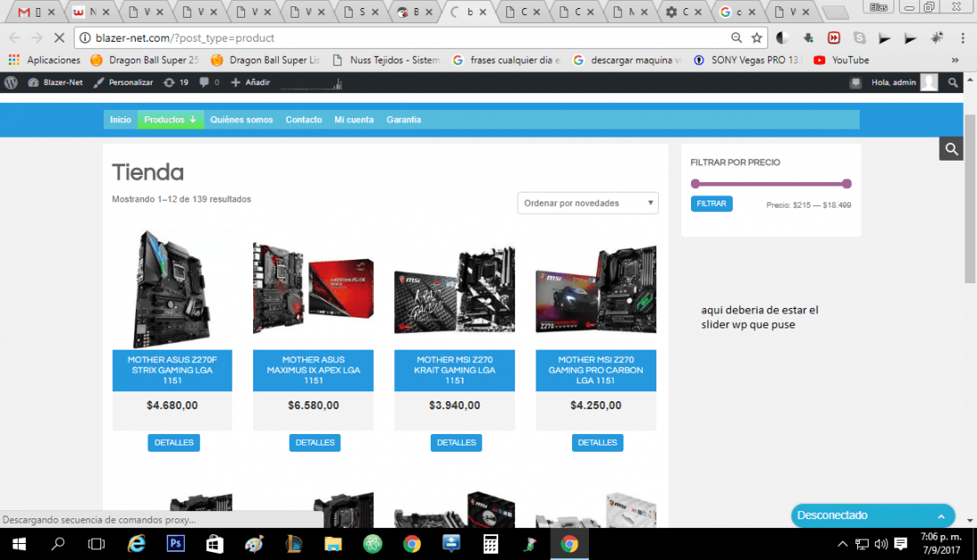This screenshot has width=977, height=560.
Task: Click the MSI Z270 Krait Gaming image
Action: point(455,289)
